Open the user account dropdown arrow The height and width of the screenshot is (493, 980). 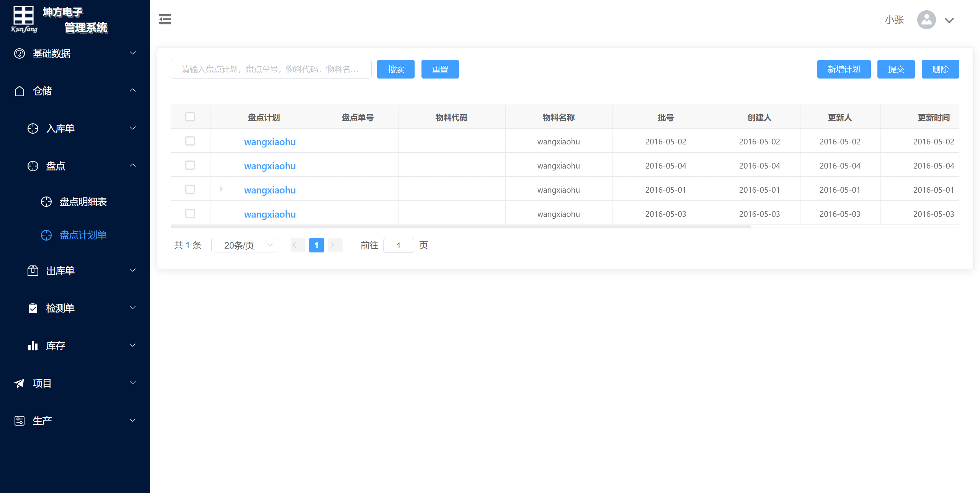point(949,20)
